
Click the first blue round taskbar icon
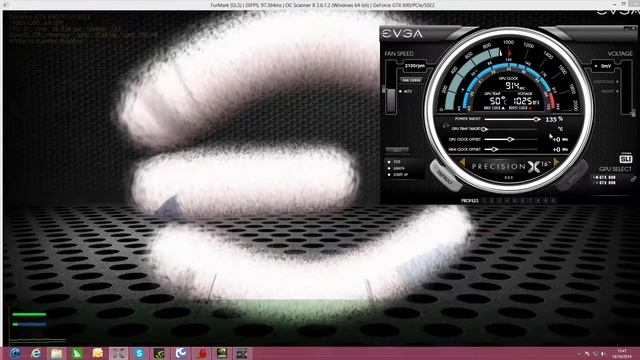tap(15, 353)
